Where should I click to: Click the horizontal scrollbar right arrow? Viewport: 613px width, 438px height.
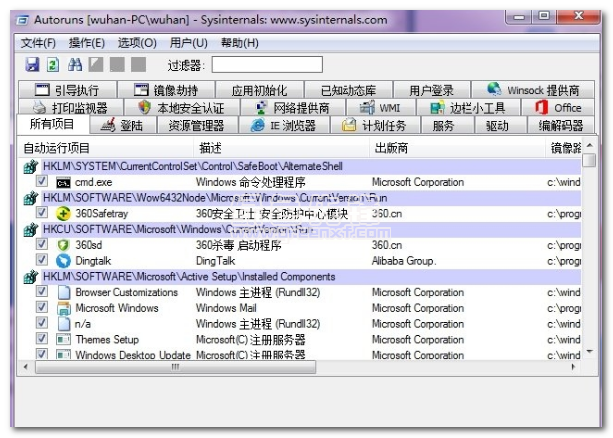[x=574, y=367]
